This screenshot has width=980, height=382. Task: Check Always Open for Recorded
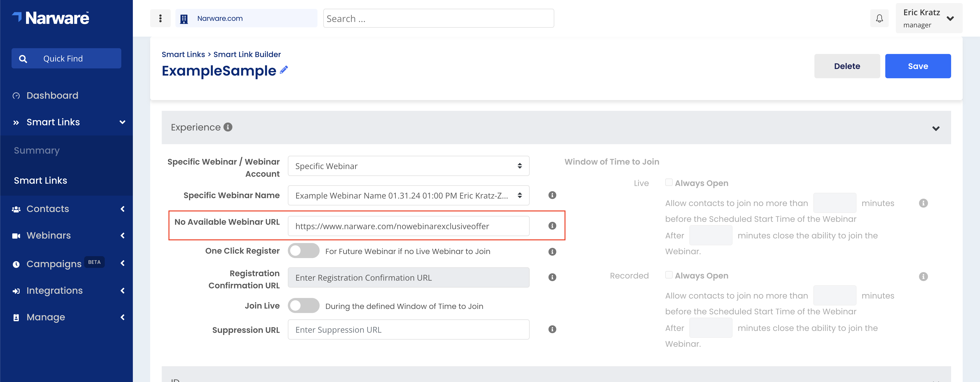point(668,275)
